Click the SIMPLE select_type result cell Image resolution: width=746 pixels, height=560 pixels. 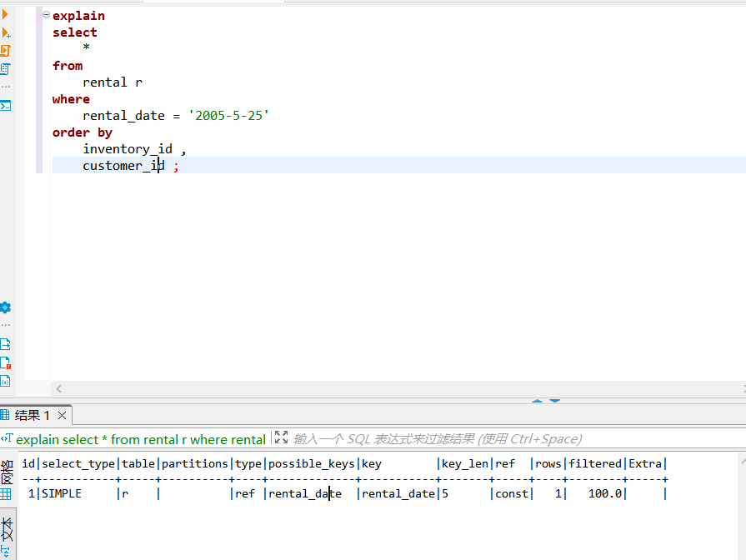[x=62, y=493]
